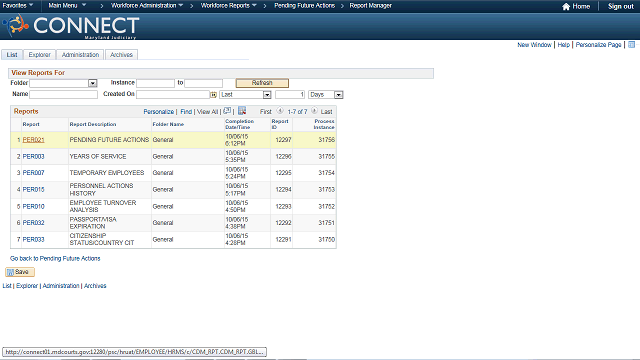Image resolution: width=640 pixels, height=360 pixels.
Task: Follow Go back to Pending Future Actions link
Action: click(x=55, y=258)
